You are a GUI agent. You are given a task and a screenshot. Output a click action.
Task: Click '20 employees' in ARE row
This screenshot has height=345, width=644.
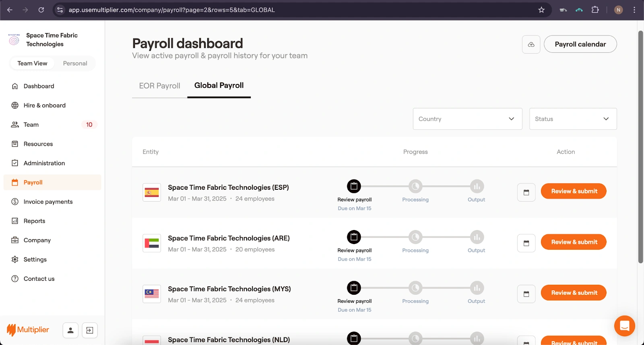(x=255, y=249)
